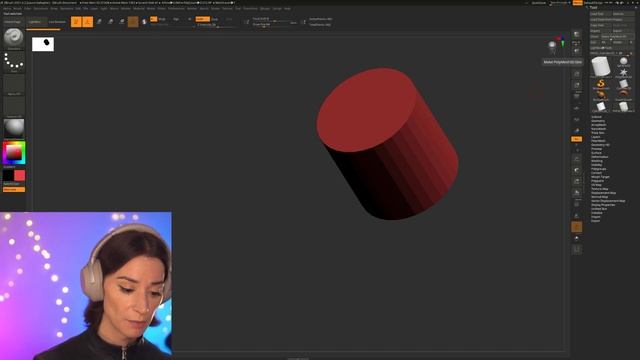Enable Zadd sculpting mode

tap(202, 19)
